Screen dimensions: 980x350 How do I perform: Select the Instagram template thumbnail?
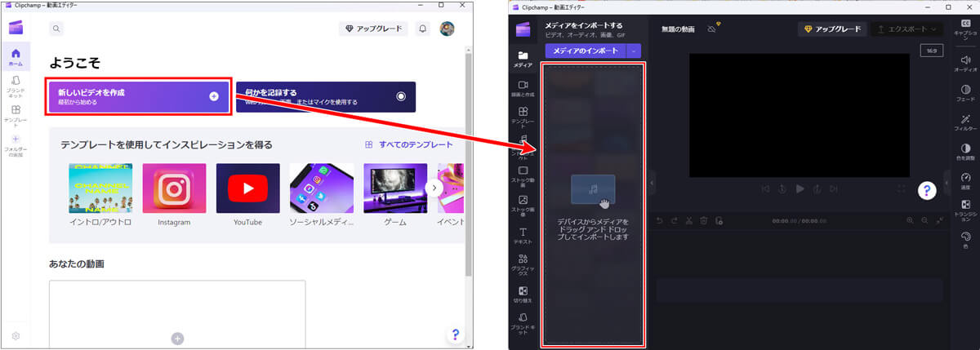pos(174,188)
